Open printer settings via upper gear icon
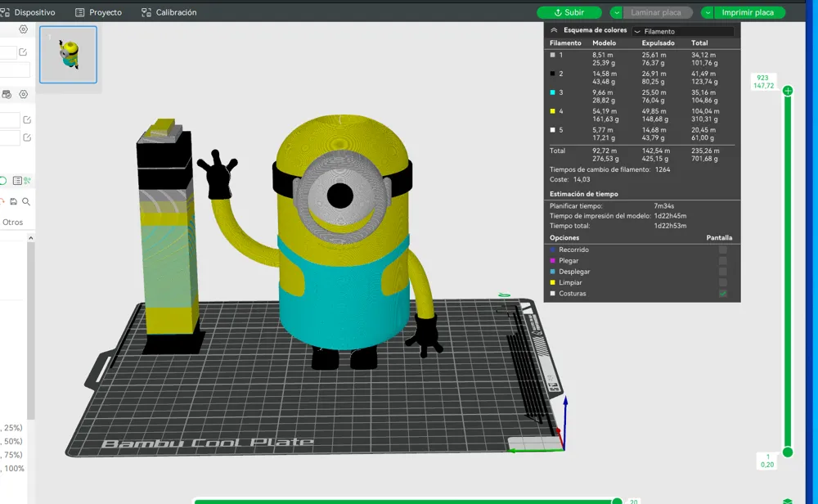818x504 pixels. 23,29
